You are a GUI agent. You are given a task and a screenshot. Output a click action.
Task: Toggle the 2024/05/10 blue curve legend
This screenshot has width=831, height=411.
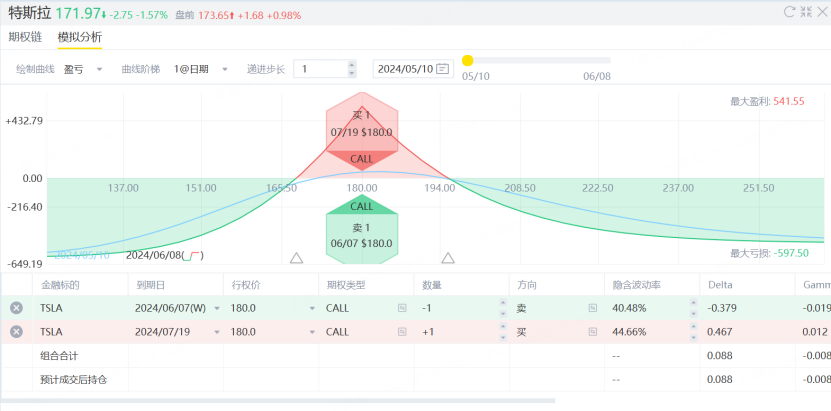(x=82, y=255)
